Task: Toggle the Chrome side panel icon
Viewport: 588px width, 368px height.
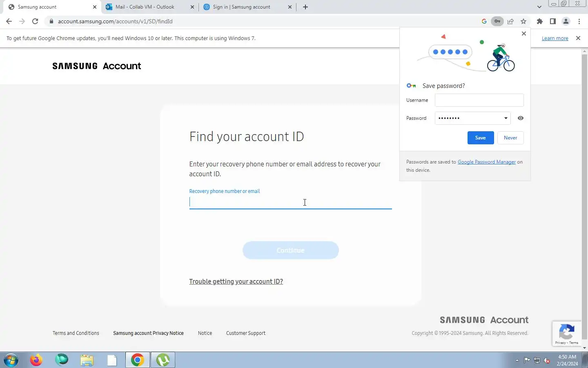Action: click(x=553, y=21)
